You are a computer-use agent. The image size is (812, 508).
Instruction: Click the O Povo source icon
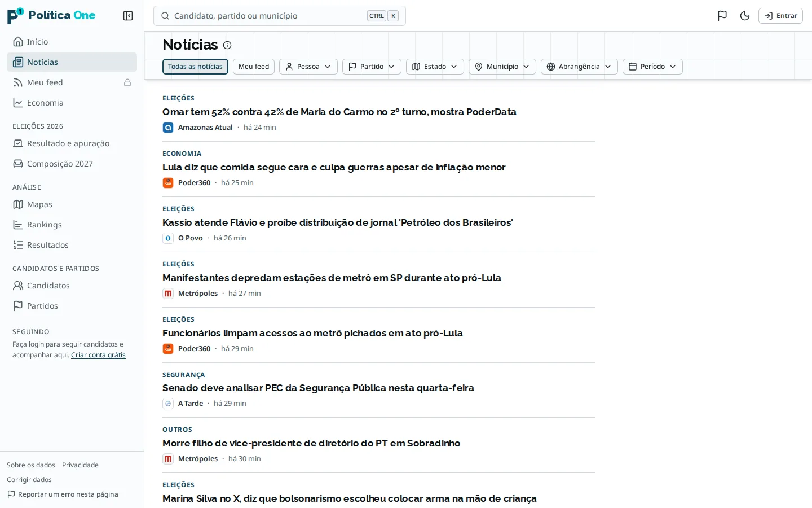coord(168,238)
